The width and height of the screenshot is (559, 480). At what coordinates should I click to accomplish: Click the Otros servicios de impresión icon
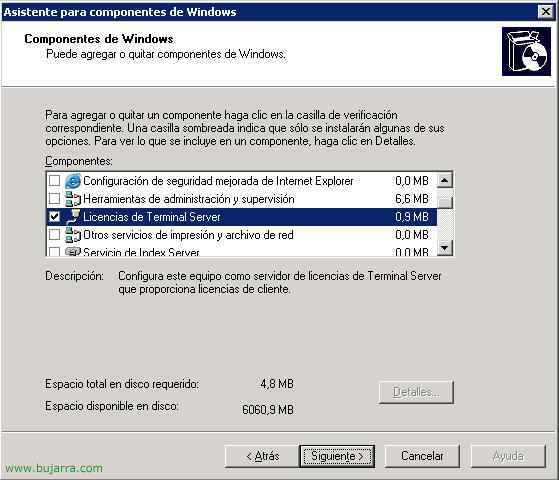tap(73, 235)
